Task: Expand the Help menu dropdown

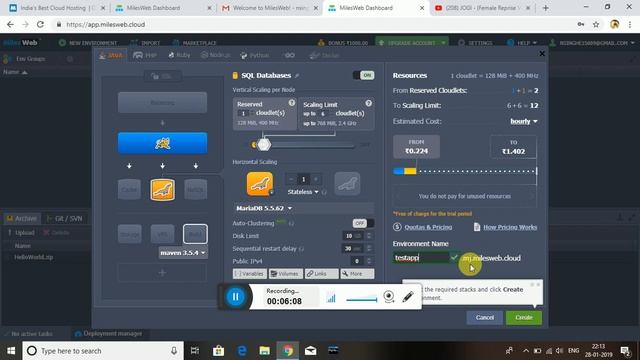Action: click(x=522, y=42)
